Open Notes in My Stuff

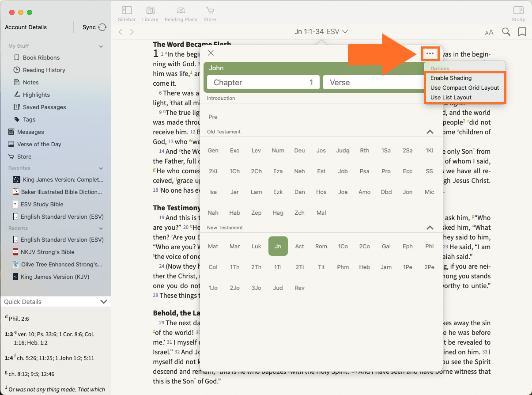(x=31, y=82)
